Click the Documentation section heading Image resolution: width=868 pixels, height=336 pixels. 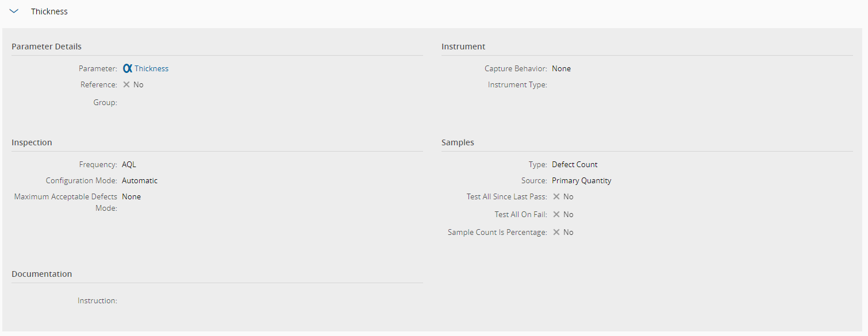tap(42, 274)
